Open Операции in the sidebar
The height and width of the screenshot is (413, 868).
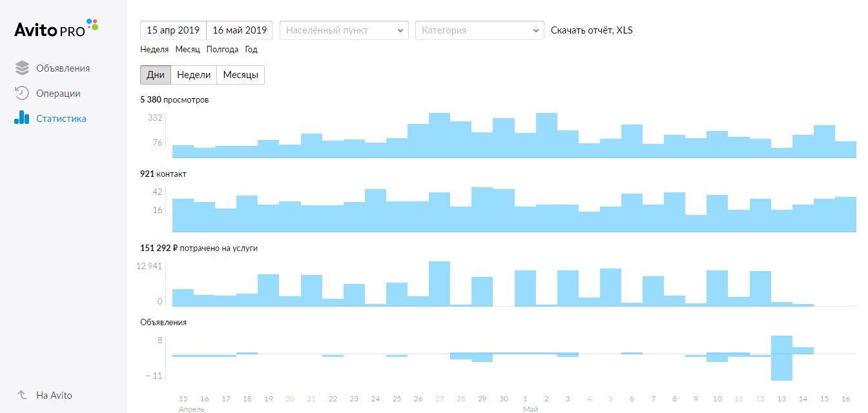pyautogui.click(x=58, y=94)
